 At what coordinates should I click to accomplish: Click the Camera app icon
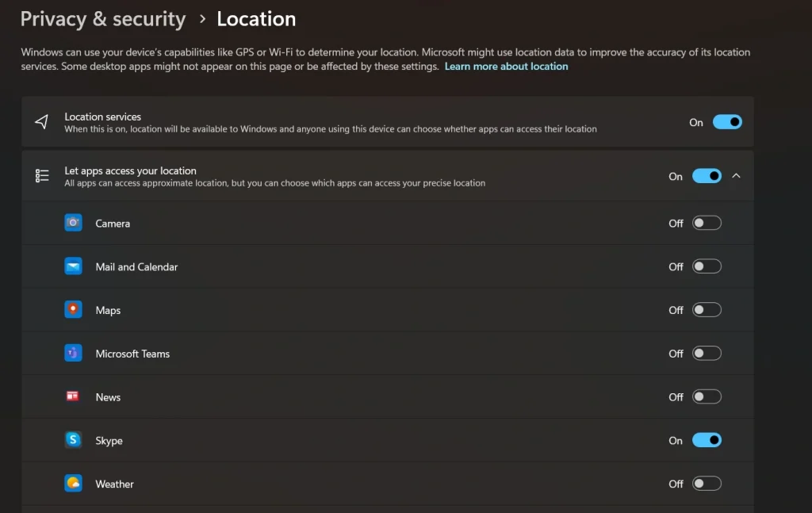pyautogui.click(x=73, y=223)
